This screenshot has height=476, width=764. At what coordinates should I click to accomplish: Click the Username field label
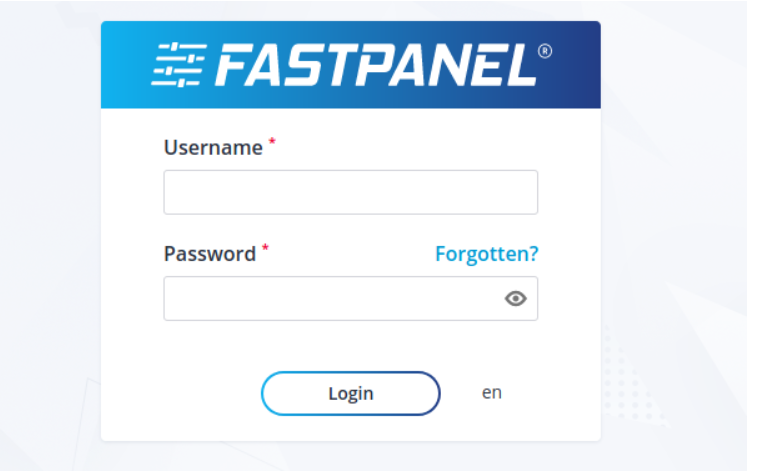pos(213,148)
